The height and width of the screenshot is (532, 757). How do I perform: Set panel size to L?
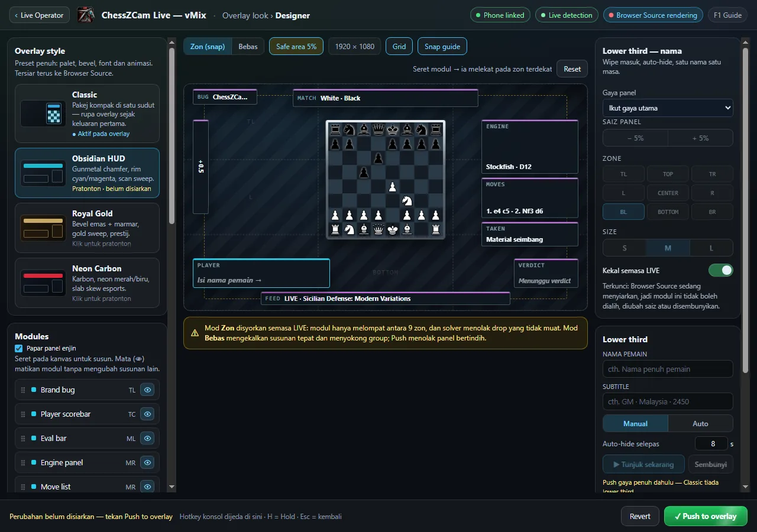point(711,248)
